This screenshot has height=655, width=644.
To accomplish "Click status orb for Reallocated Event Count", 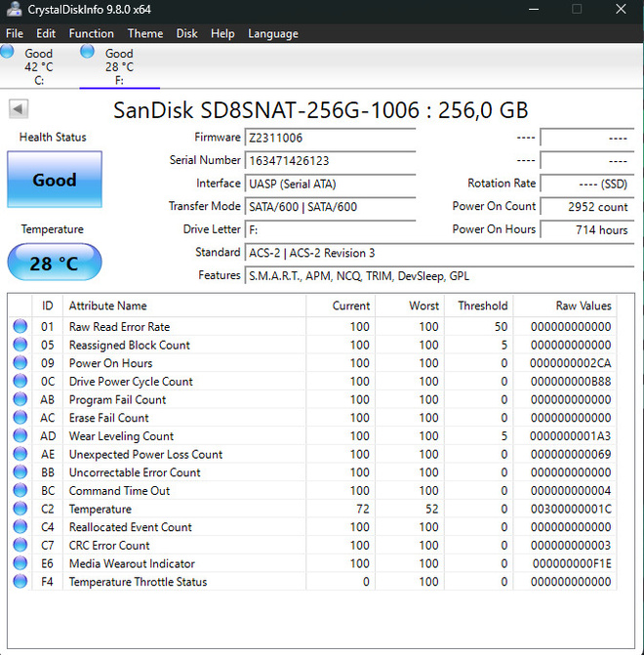I will coord(20,526).
